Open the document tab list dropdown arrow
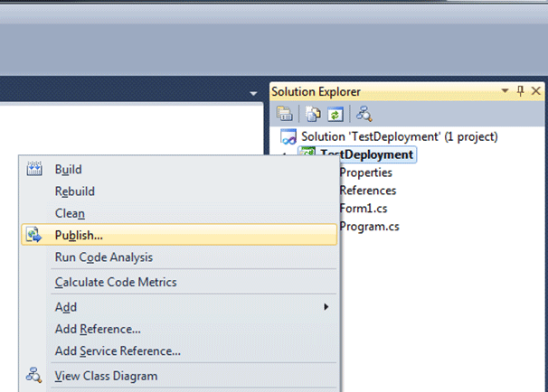Viewport: 548px width, 392px height. 256,93
